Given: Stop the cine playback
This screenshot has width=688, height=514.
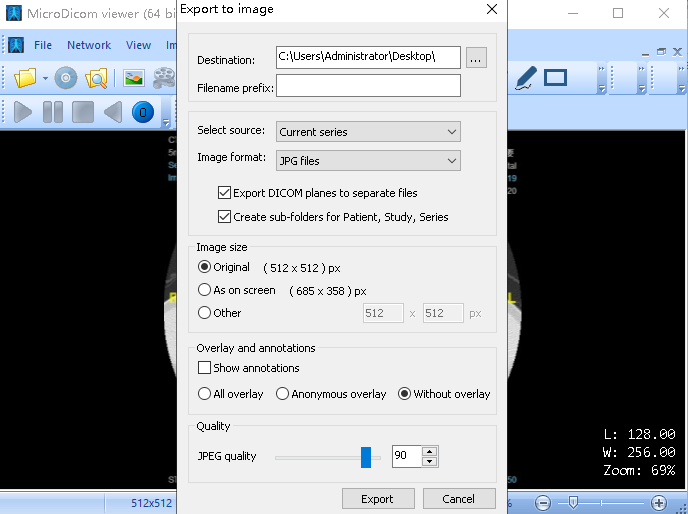Looking at the screenshot, I should pos(83,112).
